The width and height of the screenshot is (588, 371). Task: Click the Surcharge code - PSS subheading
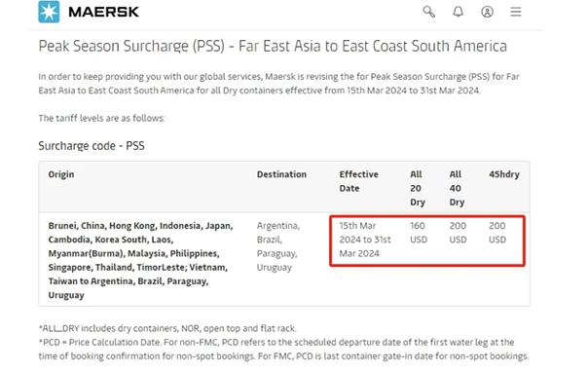(92, 145)
